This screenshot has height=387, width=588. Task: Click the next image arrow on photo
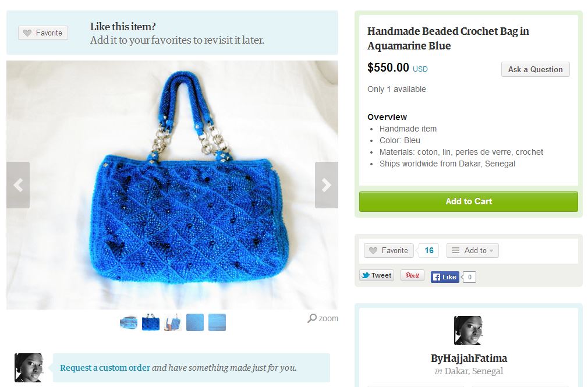pos(326,185)
